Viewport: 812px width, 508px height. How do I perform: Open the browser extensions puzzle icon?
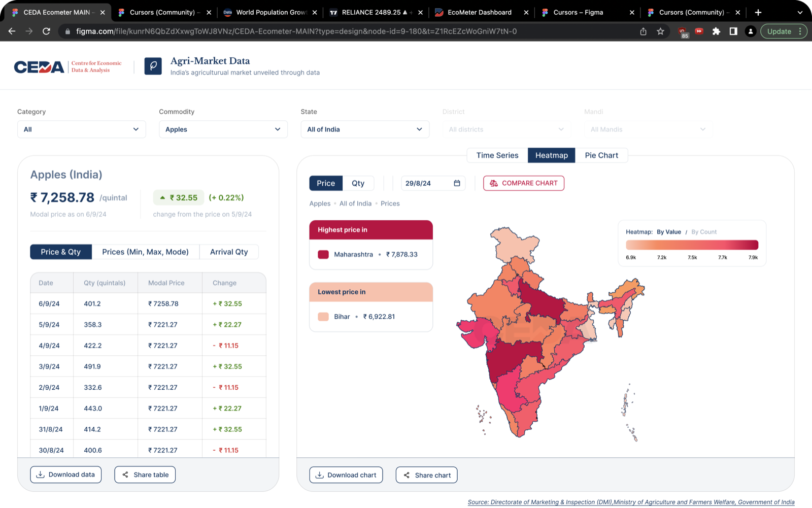[716, 31]
